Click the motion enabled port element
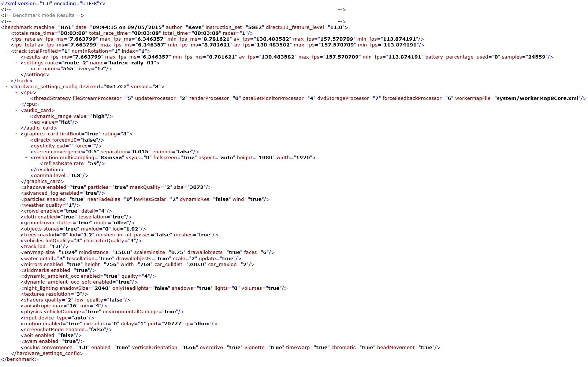 tap(119, 324)
